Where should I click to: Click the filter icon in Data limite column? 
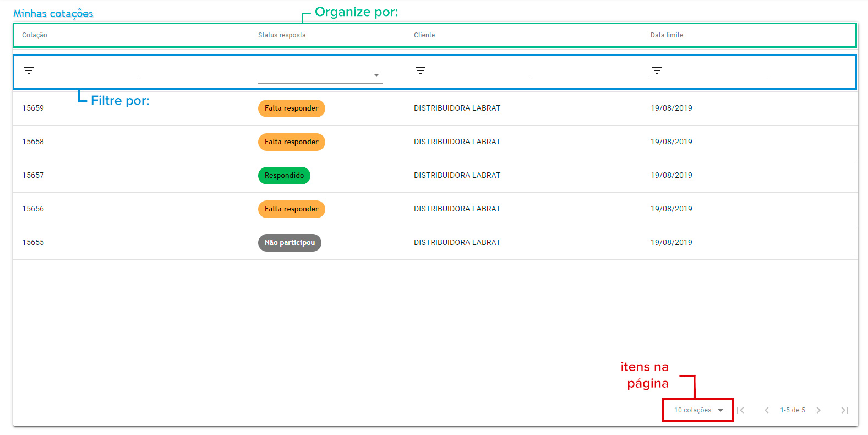point(657,70)
